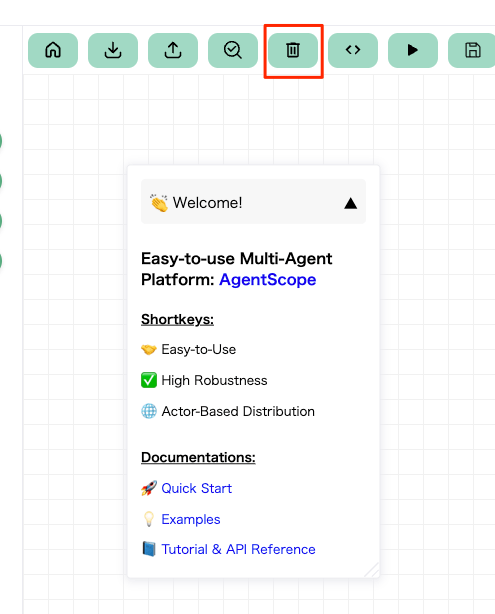The height and width of the screenshot is (614, 495).
Task: Click the download workflow icon
Action: coord(113,50)
